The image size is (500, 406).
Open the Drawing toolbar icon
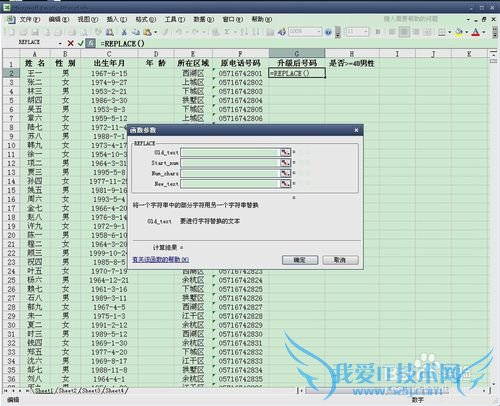[x=282, y=32]
